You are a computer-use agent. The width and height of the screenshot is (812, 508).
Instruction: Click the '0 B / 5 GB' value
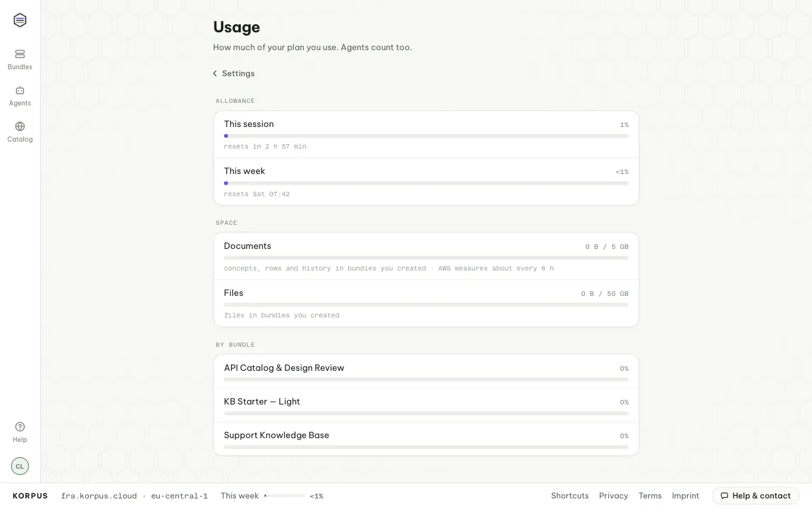pos(607,246)
